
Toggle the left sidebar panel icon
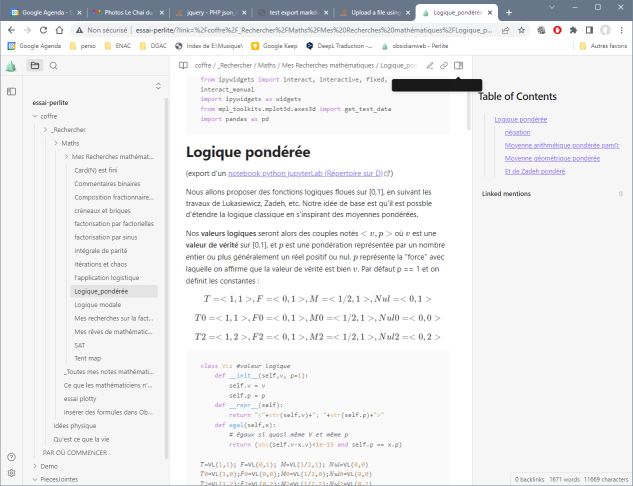coord(12,92)
